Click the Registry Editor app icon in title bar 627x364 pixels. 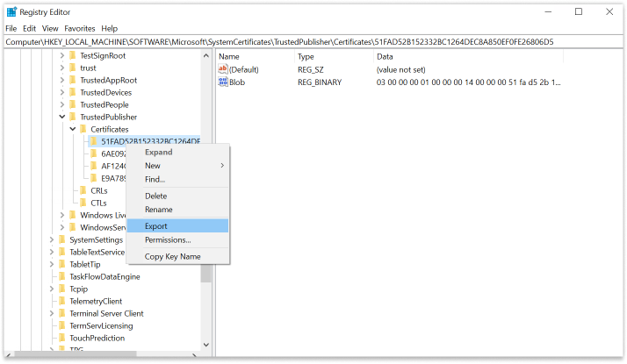pos(12,12)
